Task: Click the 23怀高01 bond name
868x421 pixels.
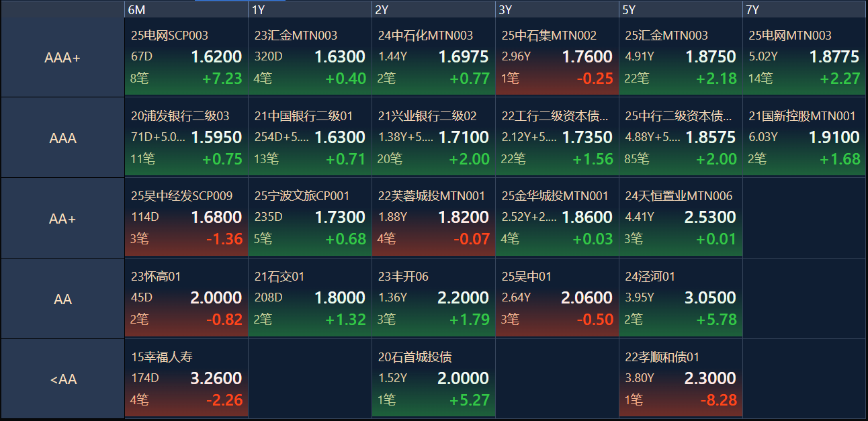Action: coord(156,277)
